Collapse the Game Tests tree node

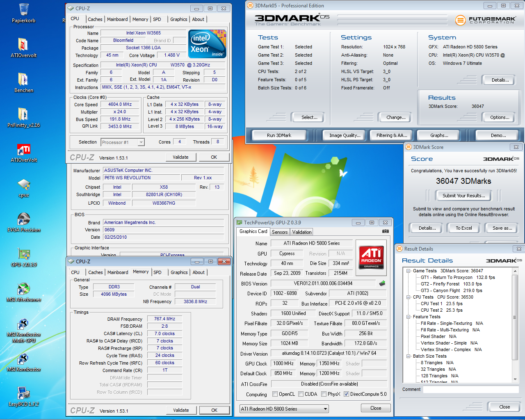tap(409, 271)
